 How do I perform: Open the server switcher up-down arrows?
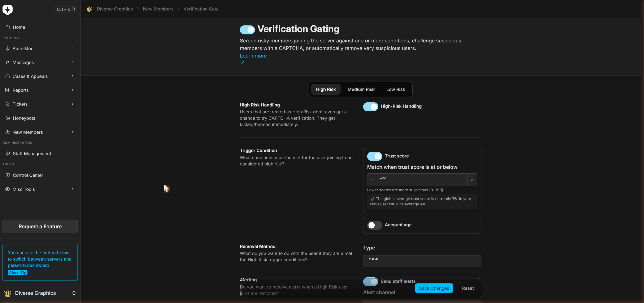(74, 293)
